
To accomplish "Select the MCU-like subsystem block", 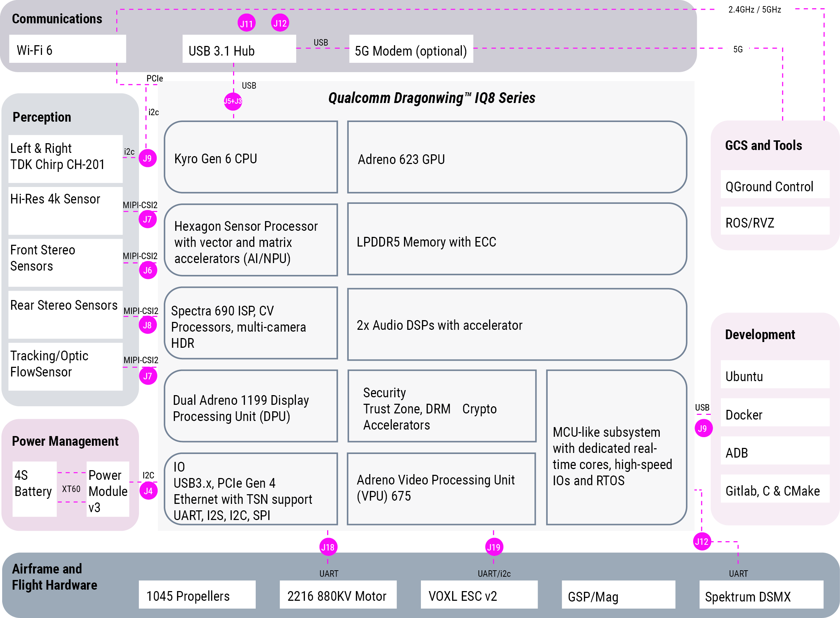I will click(617, 448).
